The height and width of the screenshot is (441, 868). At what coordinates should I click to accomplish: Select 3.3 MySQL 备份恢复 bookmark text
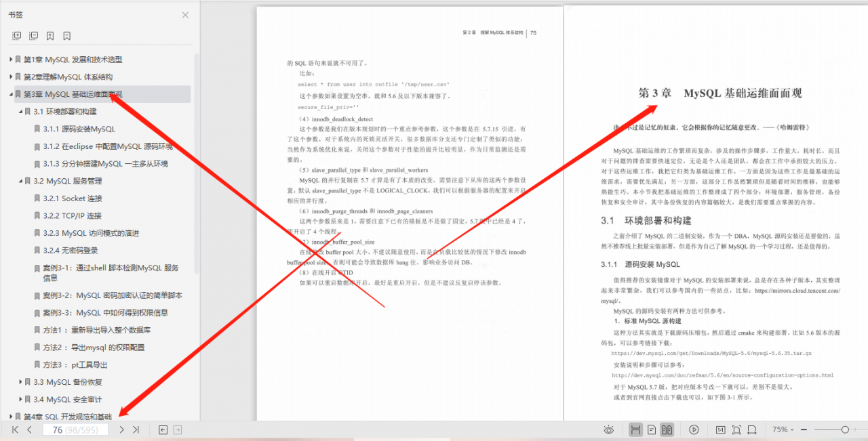[68, 382]
